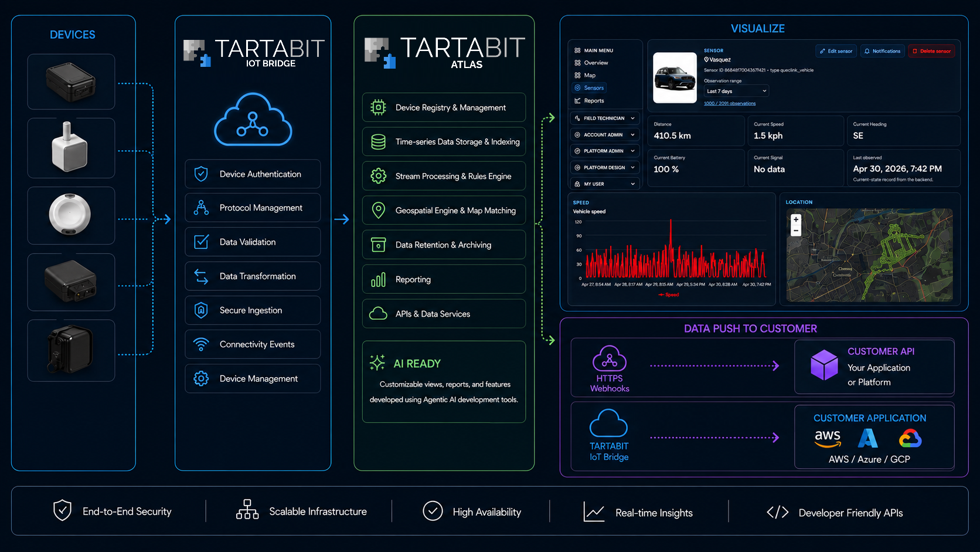
Task: Click the top black tracker device thumbnail
Action: pos(71,82)
